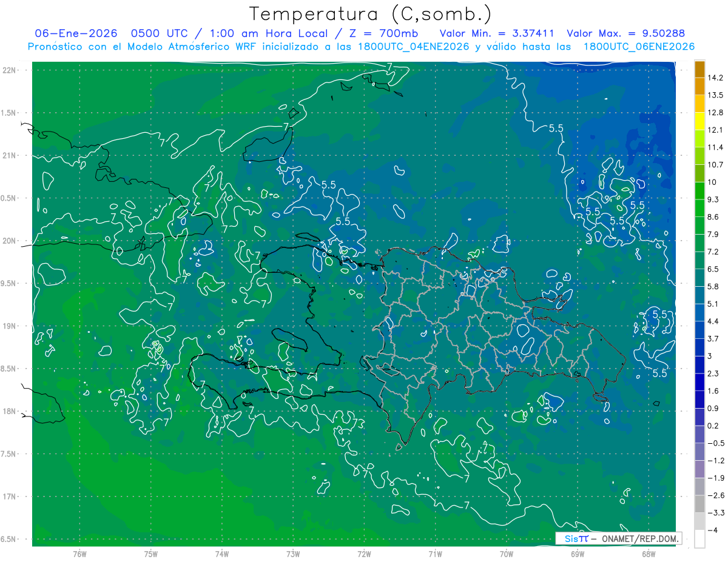The width and height of the screenshot is (728, 562).
Task: Click the '12.8' color scale value
Action: point(715,113)
